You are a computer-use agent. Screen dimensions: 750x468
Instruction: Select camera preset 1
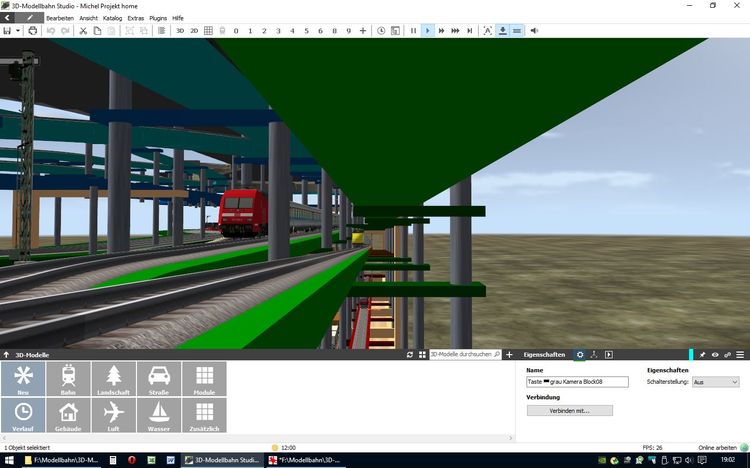pyautogui.click(x=250, y=31)
